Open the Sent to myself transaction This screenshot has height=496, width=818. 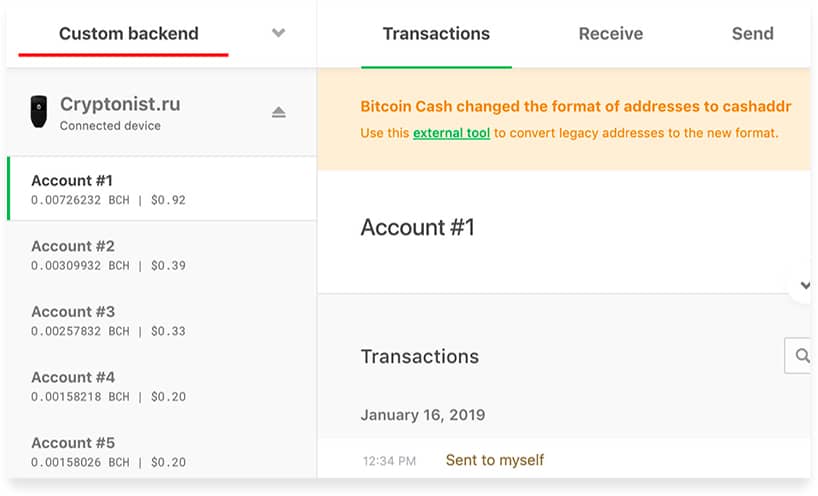(495, 460)
